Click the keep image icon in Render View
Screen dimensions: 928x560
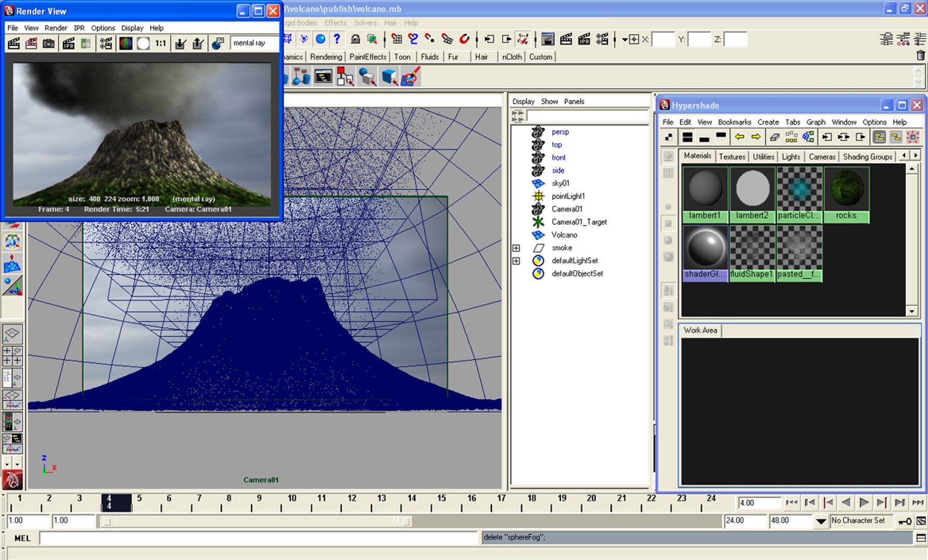pos(180,44)
